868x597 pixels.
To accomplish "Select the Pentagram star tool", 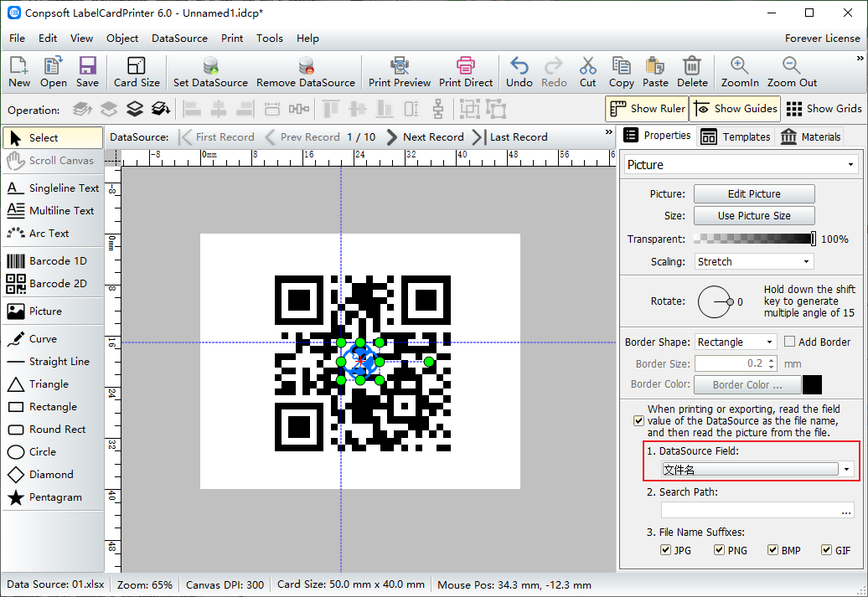I will 53,497.
